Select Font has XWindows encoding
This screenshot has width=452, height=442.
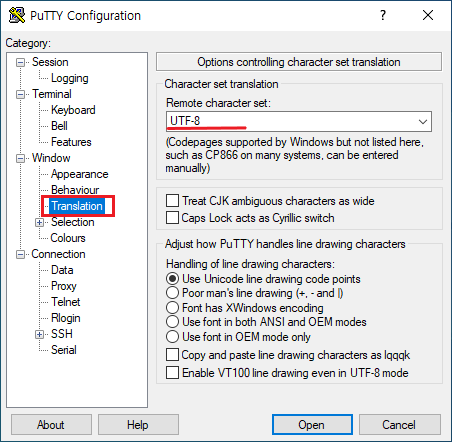172,308
